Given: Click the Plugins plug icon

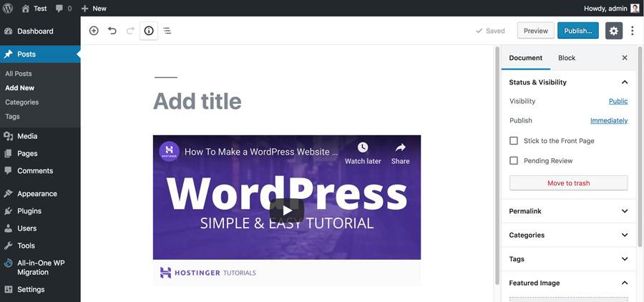Looking at the screenshot, I should pos(8,211).
